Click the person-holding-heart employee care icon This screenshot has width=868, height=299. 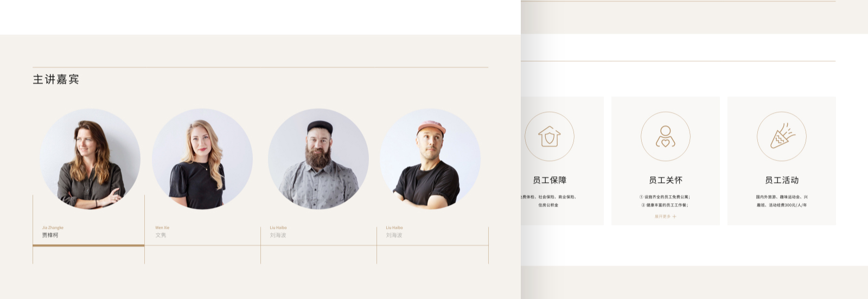(666, 137)
